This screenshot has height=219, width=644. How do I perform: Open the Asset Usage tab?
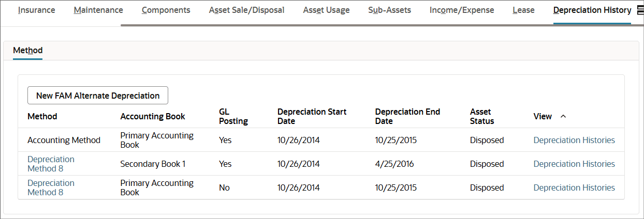(x=326, y=10)
